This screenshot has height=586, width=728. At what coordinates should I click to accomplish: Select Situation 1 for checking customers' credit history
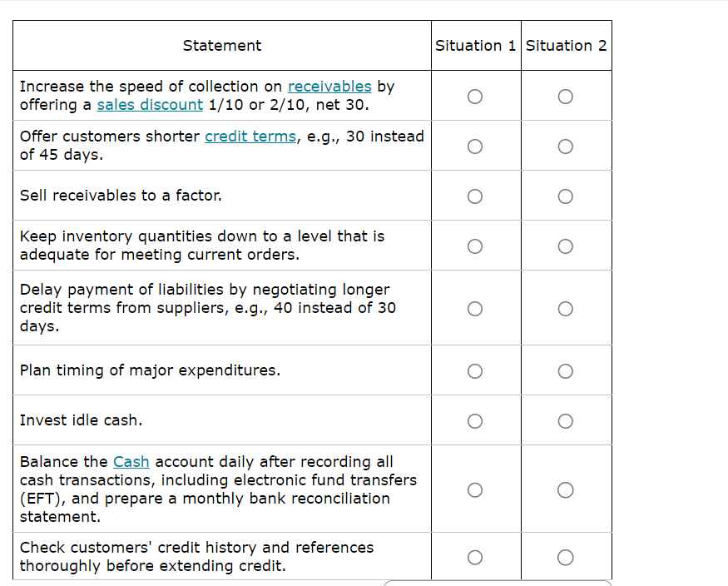(x=475, y=556)
